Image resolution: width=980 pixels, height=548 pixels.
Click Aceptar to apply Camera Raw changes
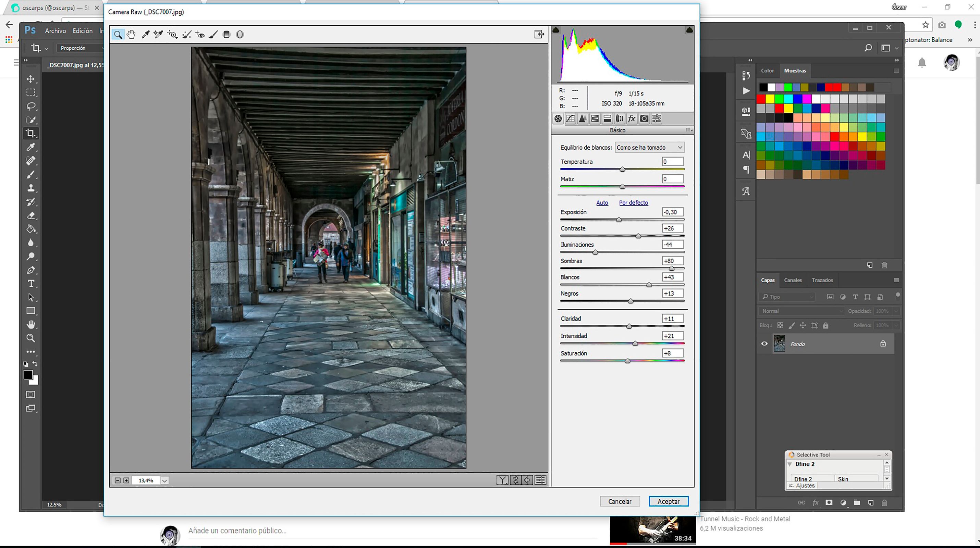tap(668, 501)
